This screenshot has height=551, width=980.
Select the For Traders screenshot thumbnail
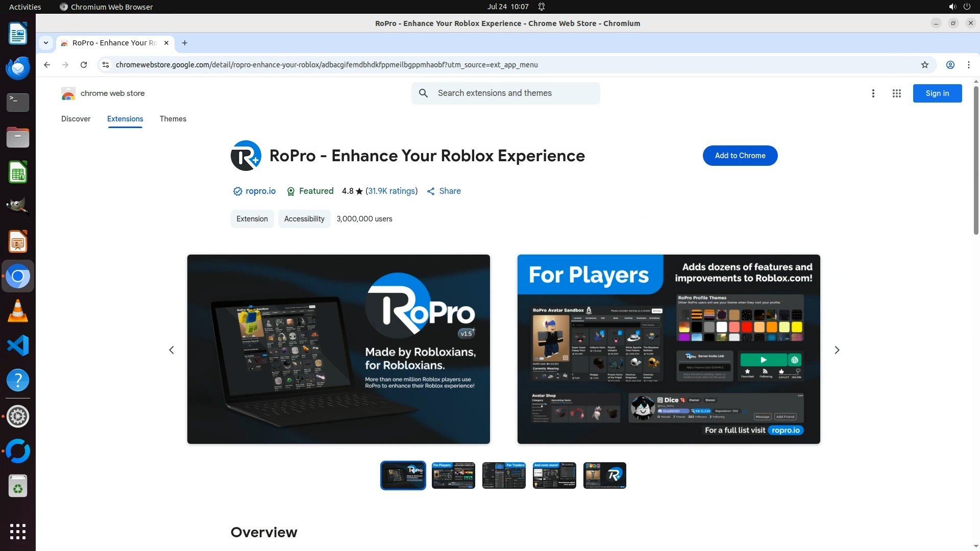pyautogui.click(x=503, y=475)
